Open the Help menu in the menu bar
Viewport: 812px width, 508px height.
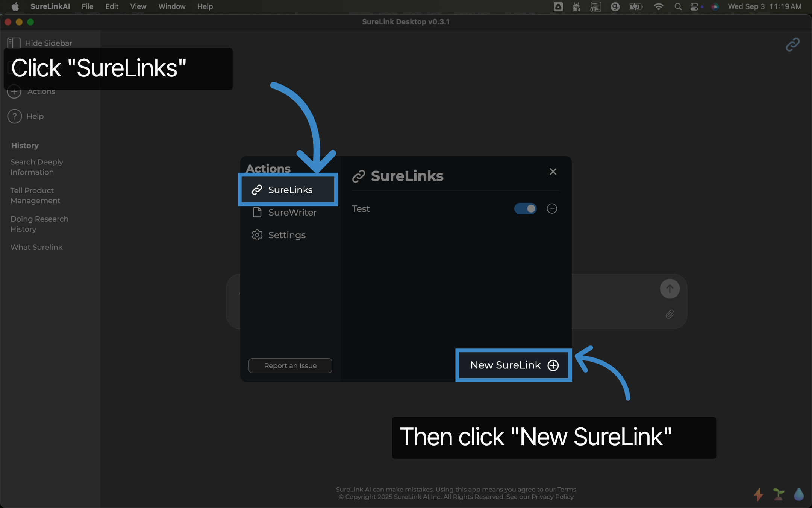coord(205,6)
